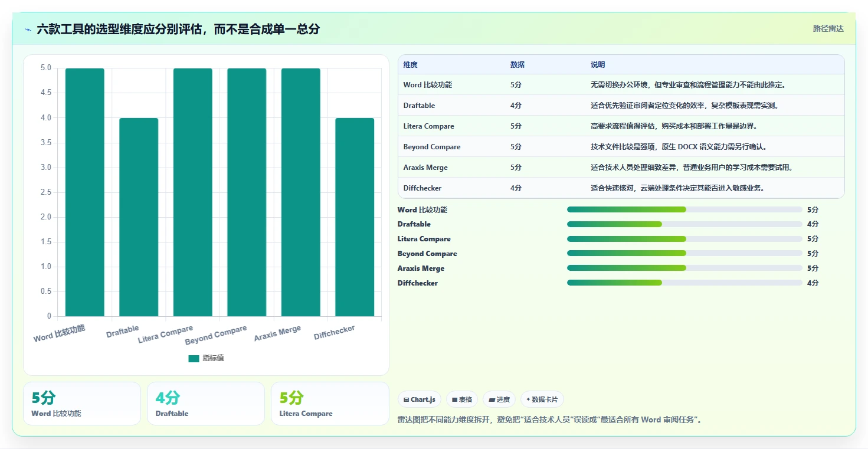Click the Beyond Compare label under the chart axis
This screenshot has width=868, height=449.
pos(216,335)
